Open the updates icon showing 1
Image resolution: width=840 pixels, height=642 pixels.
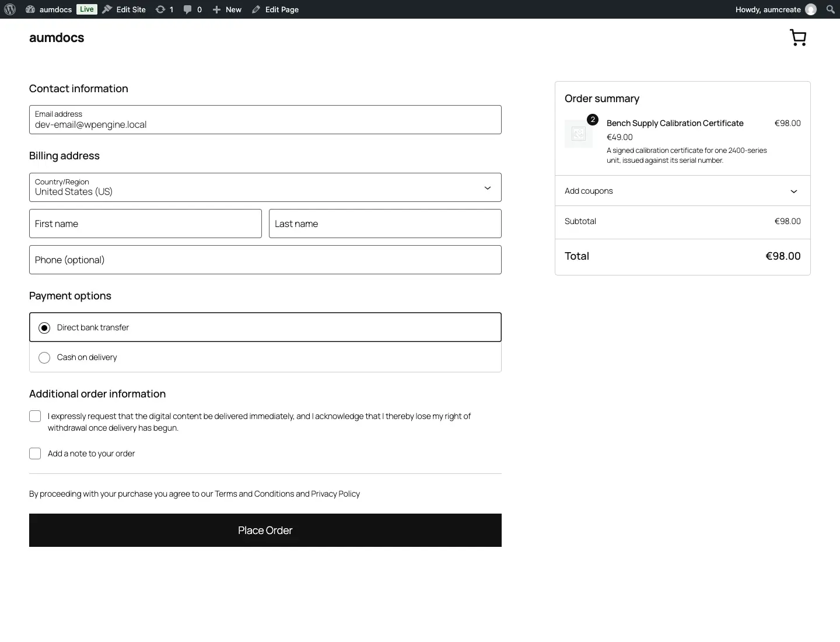164,9
